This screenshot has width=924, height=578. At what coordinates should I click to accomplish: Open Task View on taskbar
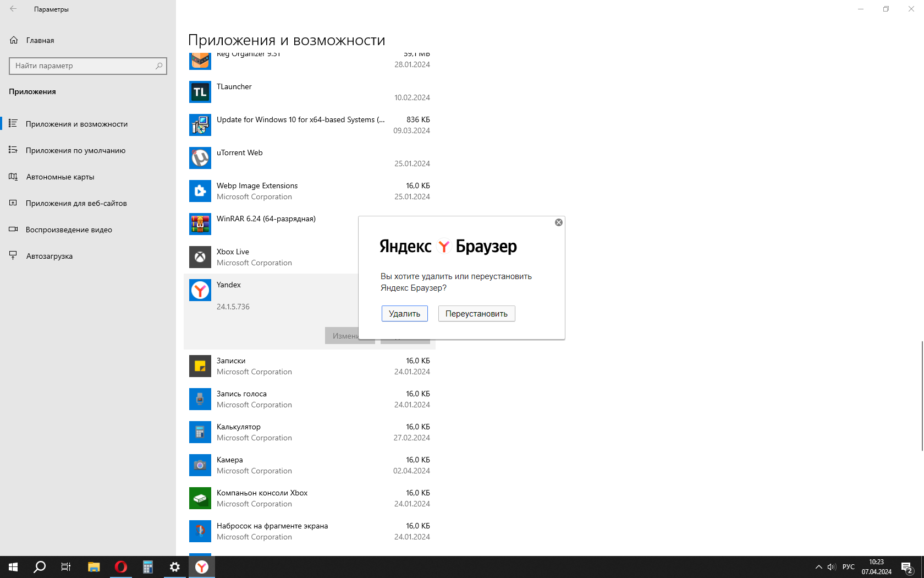(66, 567)
